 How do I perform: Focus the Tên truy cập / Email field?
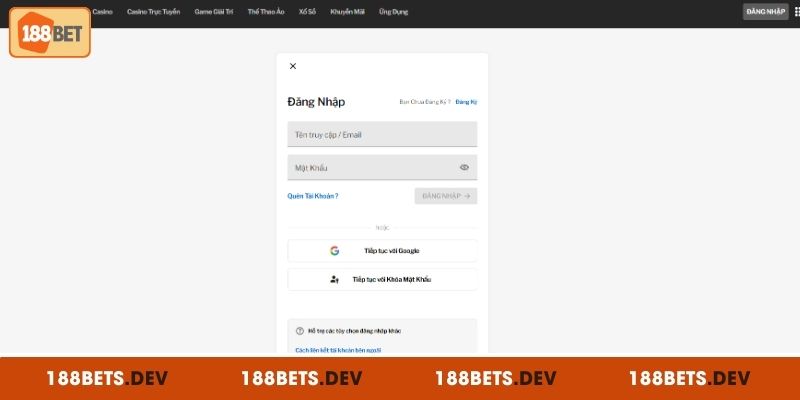[x=382, y=134]
